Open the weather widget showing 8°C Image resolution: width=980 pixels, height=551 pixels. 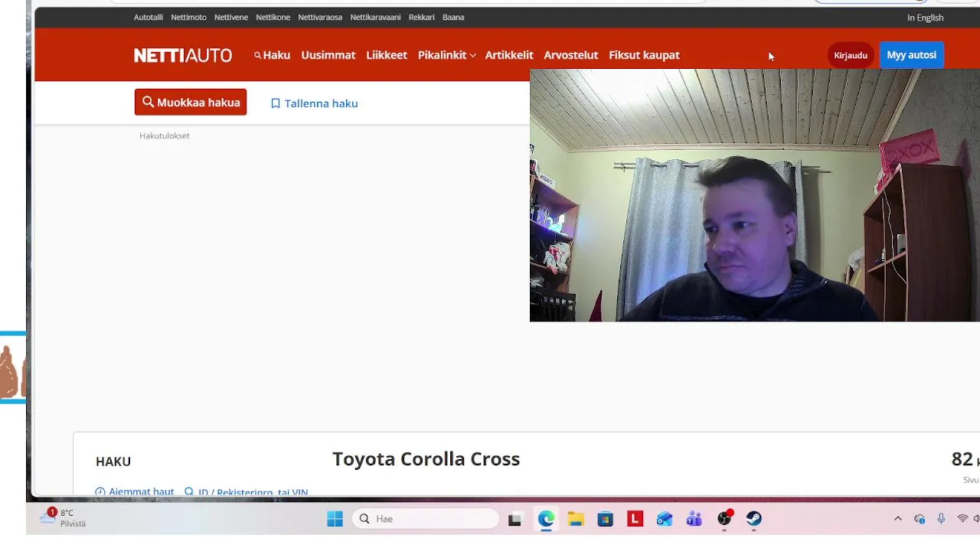[x=64, y=518]
